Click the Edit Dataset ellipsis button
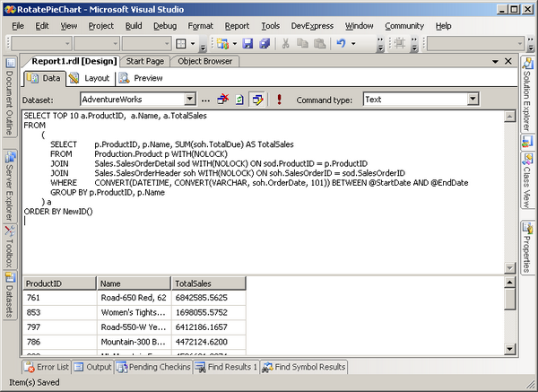The image size is (538, 392). (205, 100)
